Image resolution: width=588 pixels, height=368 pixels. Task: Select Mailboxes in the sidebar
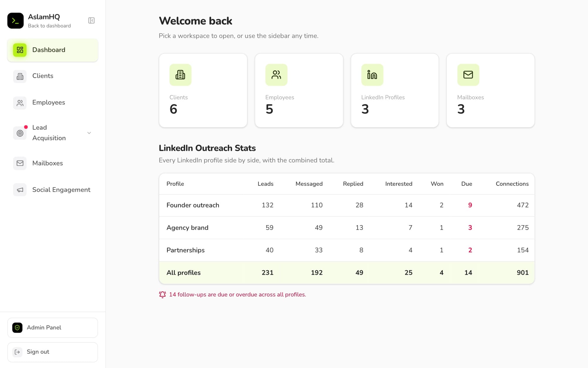[x=53, y=163]
